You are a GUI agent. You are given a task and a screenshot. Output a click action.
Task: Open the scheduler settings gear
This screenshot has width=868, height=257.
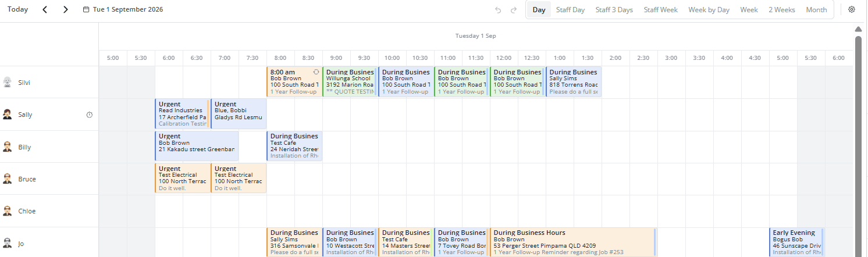pyautogui.click(x=852, y=10)
